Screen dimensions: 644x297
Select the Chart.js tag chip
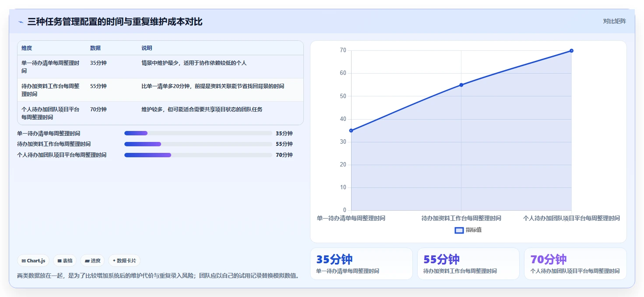pos(34,261)
